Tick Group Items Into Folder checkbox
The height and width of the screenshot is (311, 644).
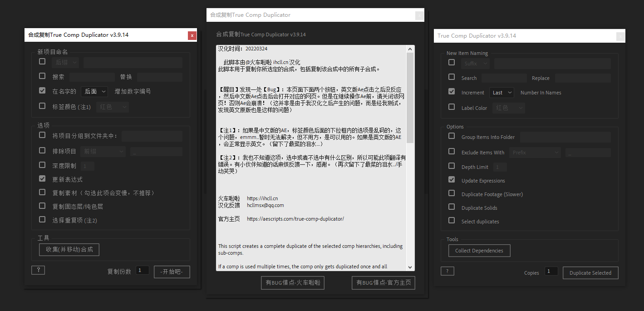[452, 136]
